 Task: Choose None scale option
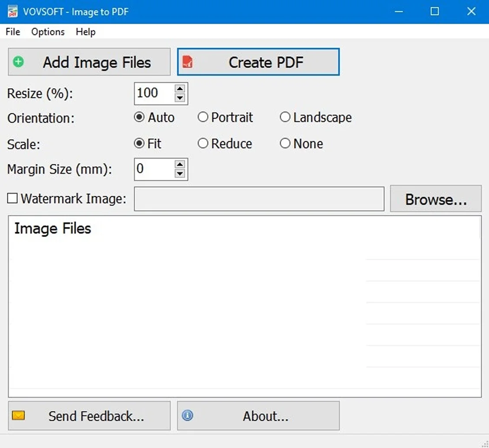(x=301, y=144)
